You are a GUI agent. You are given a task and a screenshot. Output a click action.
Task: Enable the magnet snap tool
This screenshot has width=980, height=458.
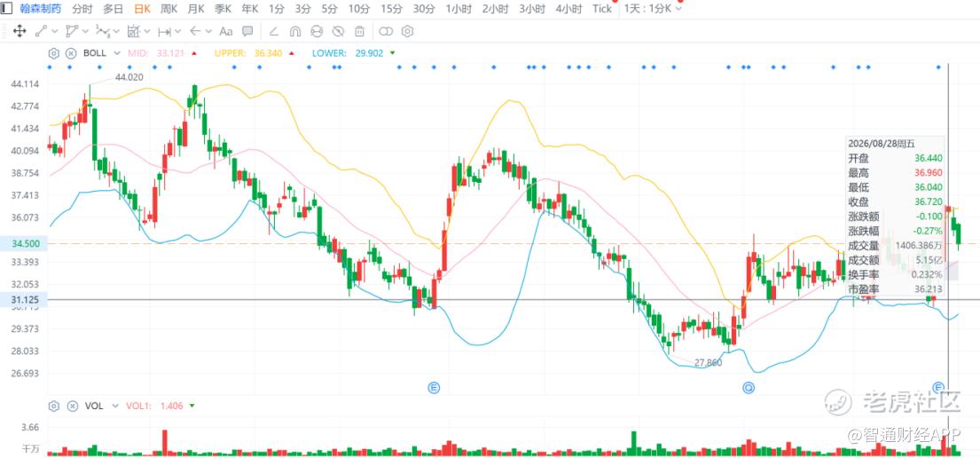pos(295,31)
